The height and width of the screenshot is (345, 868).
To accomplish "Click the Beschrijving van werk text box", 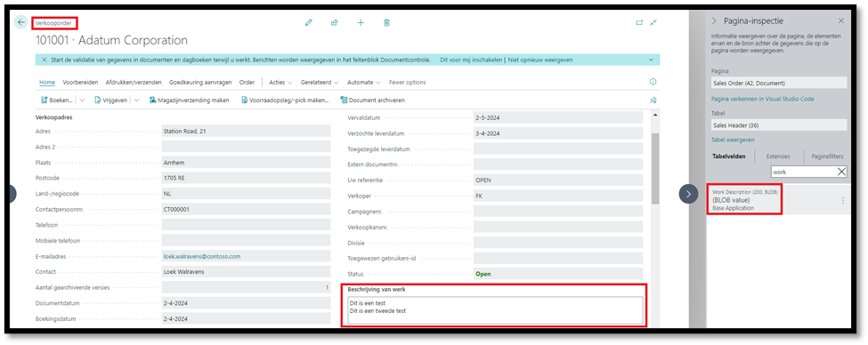I will pos(495,310).
